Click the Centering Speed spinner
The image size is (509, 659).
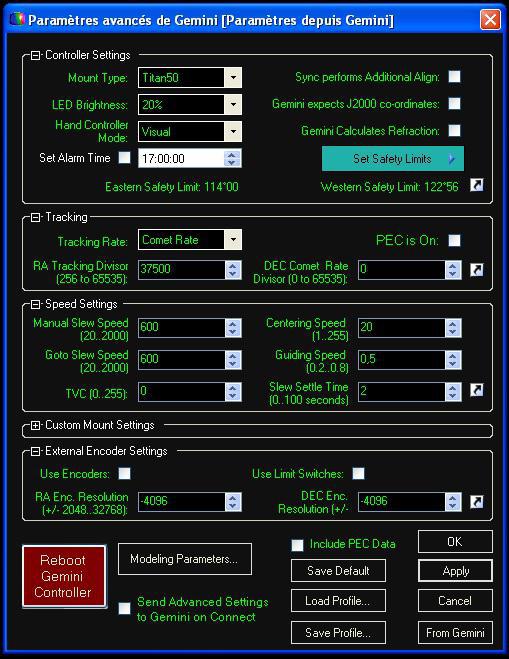point(453,328)
